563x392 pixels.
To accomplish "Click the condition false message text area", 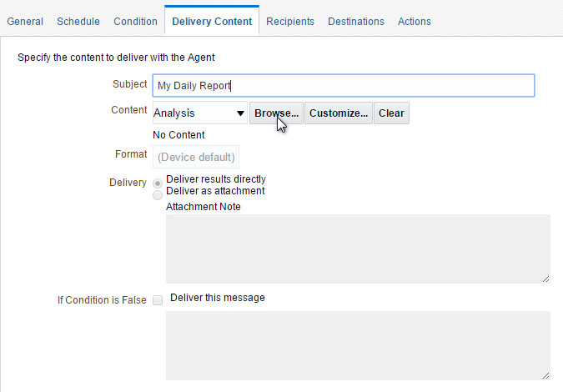I will (358, 345).
